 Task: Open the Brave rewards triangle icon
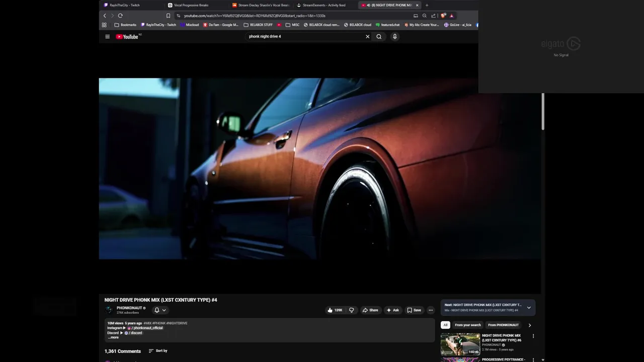point(451,16)
